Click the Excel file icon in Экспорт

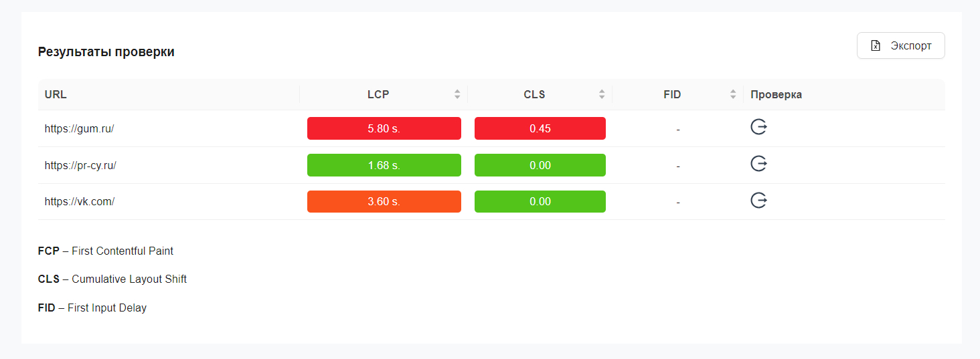(x=875, y=46)
